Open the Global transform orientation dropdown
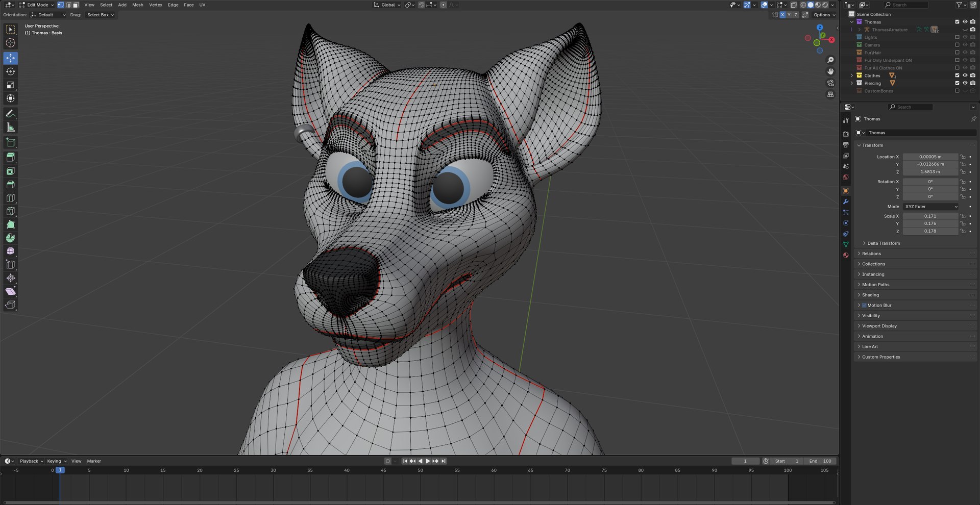Viewport: 980px width, 505px height. pos(387,5)
